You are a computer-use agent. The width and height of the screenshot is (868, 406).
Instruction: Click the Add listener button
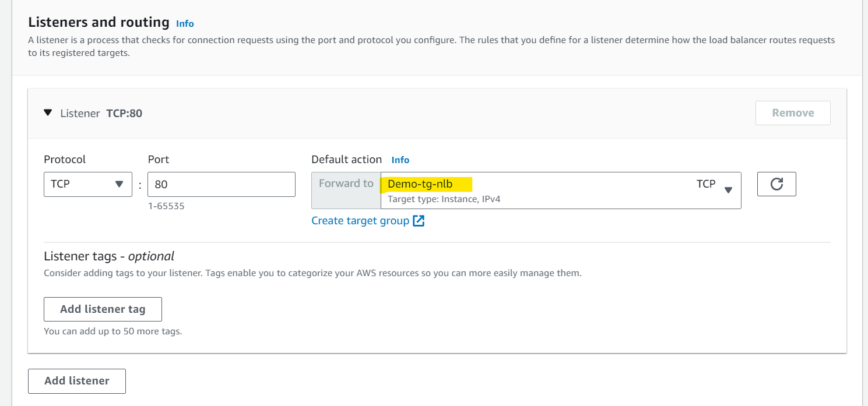point(77,381)
